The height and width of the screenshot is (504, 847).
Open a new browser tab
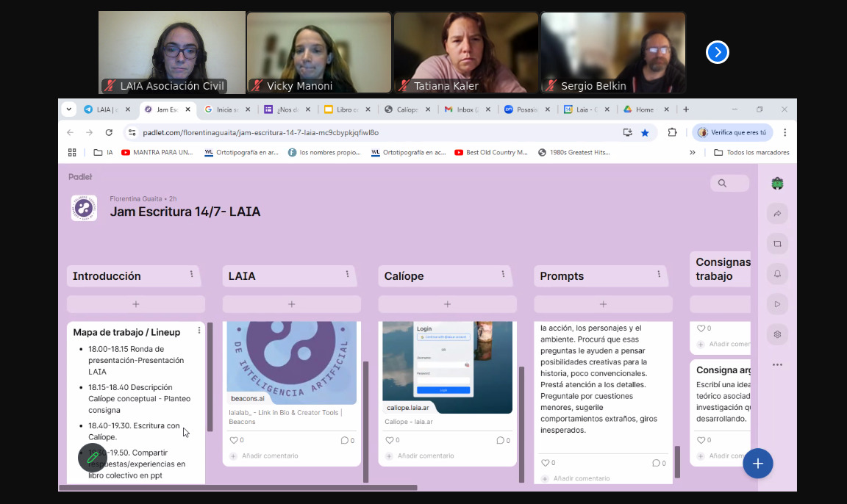686,109
